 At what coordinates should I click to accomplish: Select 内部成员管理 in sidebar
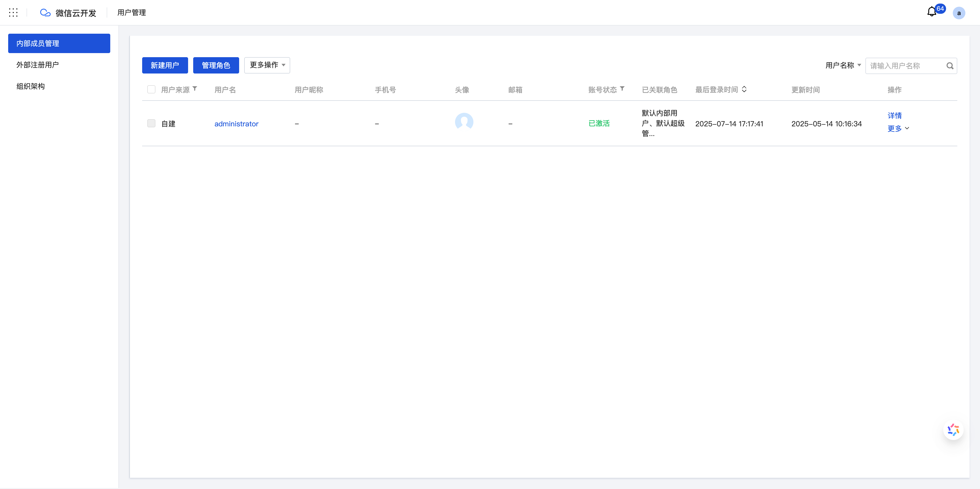click(x=59, y=43)
